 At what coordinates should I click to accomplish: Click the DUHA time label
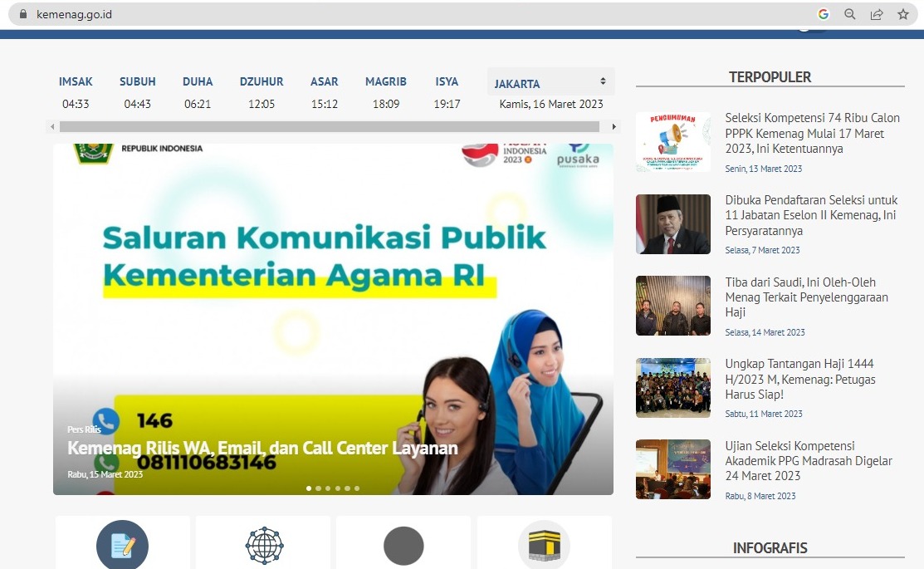point(198,81)
